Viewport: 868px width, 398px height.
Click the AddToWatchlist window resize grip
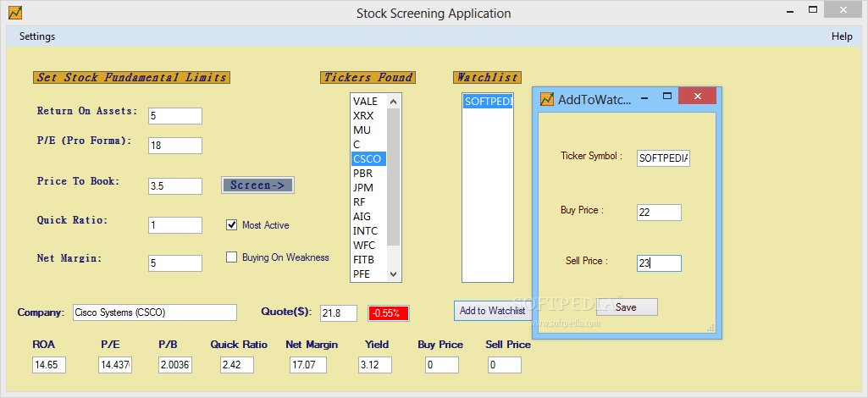click(x=710, y=328)
